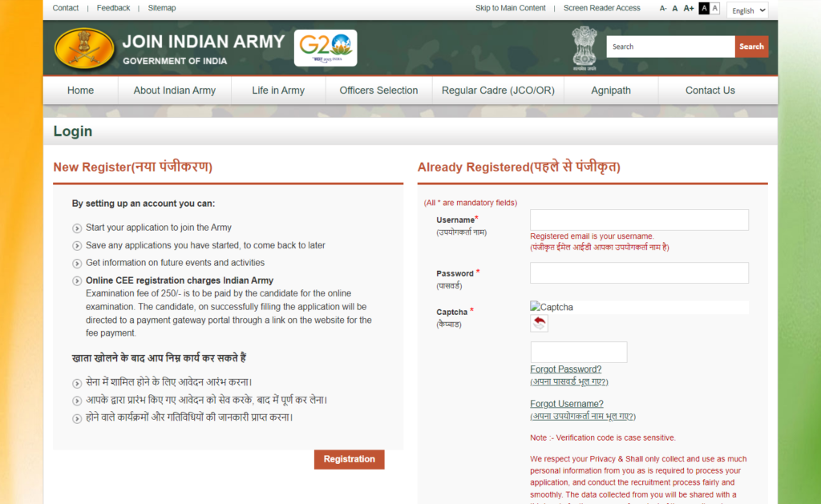Click the Forgot Username? link
The image size is (821, 504).
click(x=567, y=404)
